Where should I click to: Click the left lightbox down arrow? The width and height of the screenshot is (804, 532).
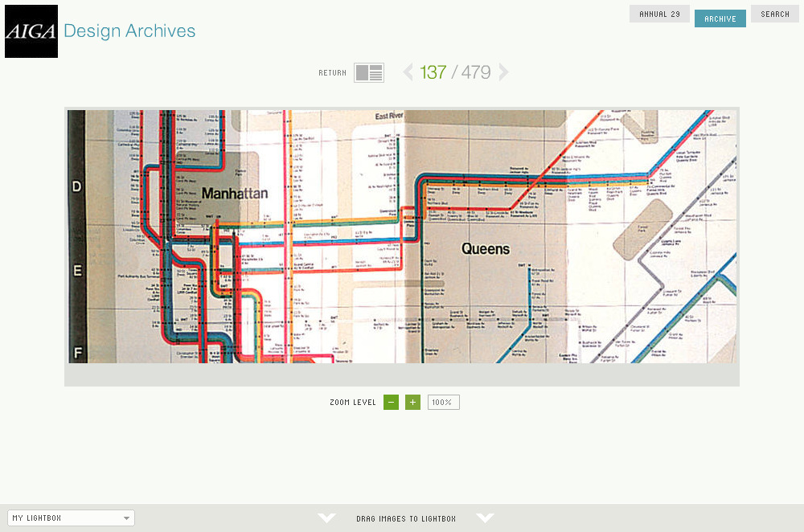coord(326,518)
